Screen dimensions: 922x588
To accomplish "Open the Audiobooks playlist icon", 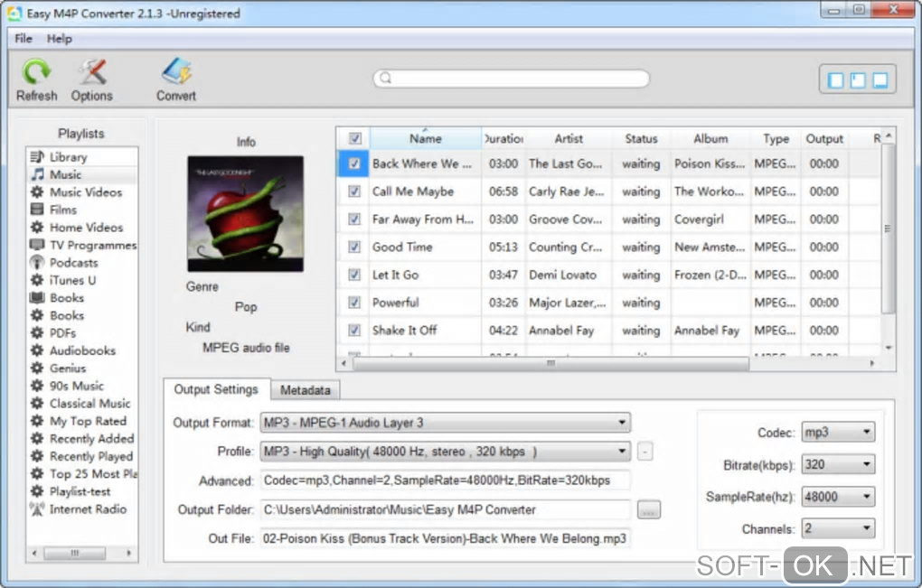I will (37, 350).
